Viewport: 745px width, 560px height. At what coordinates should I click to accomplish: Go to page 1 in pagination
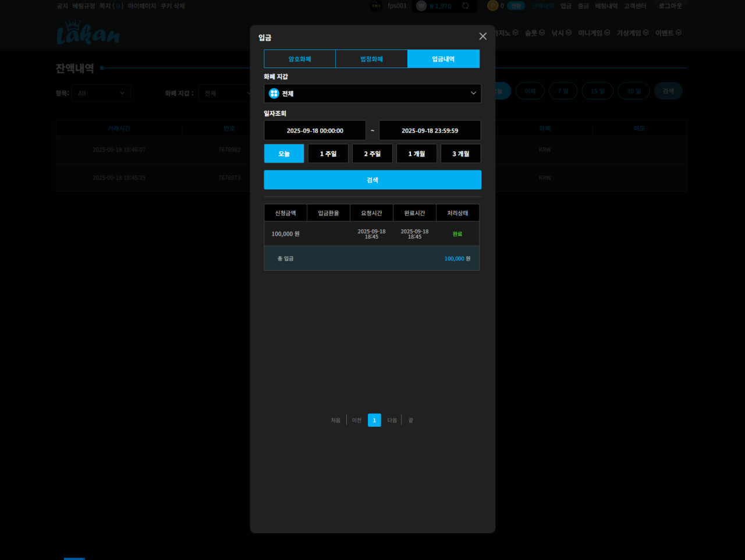pos(374,420)
